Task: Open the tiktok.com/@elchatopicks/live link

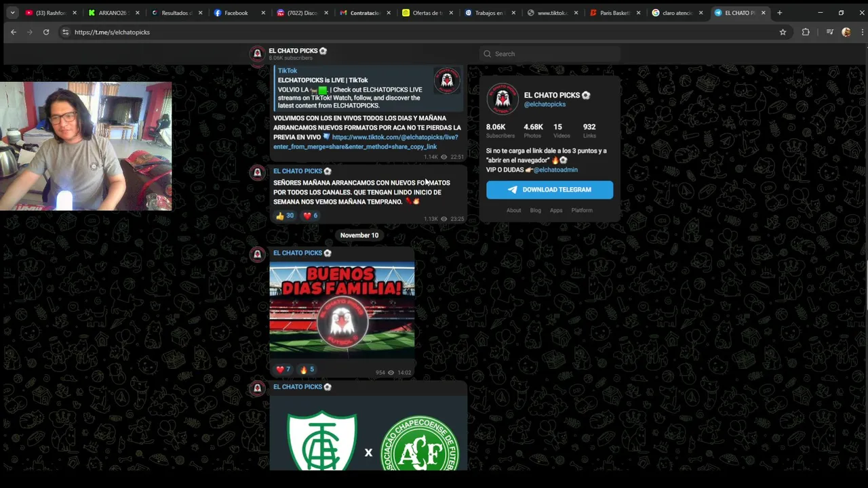Action: (x=366, y=142)
